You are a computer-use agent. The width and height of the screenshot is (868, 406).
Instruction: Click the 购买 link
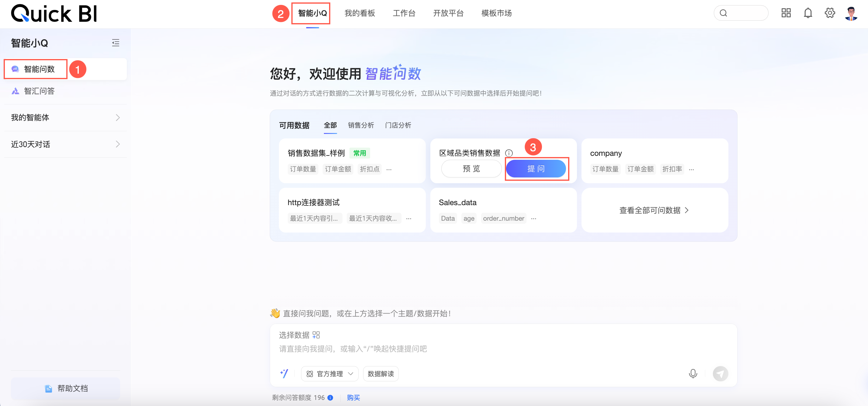tap(353, 397)
